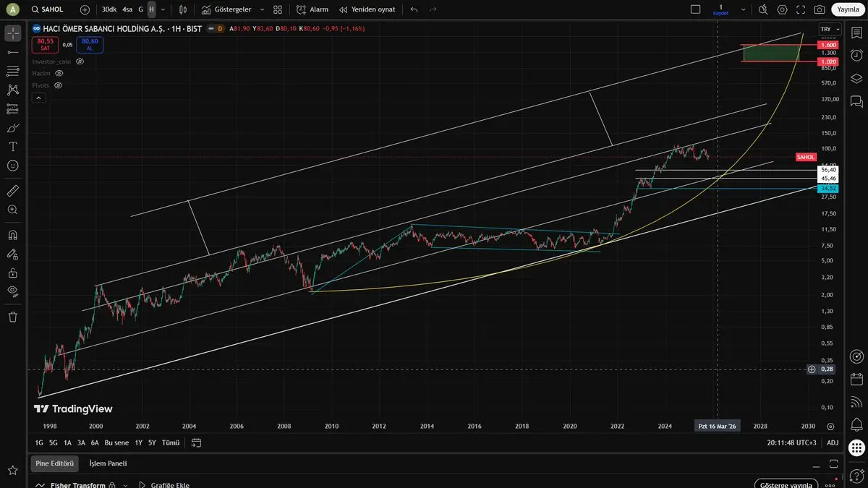
Task: Set the 3A date range
Action: [x=81, y=442]
